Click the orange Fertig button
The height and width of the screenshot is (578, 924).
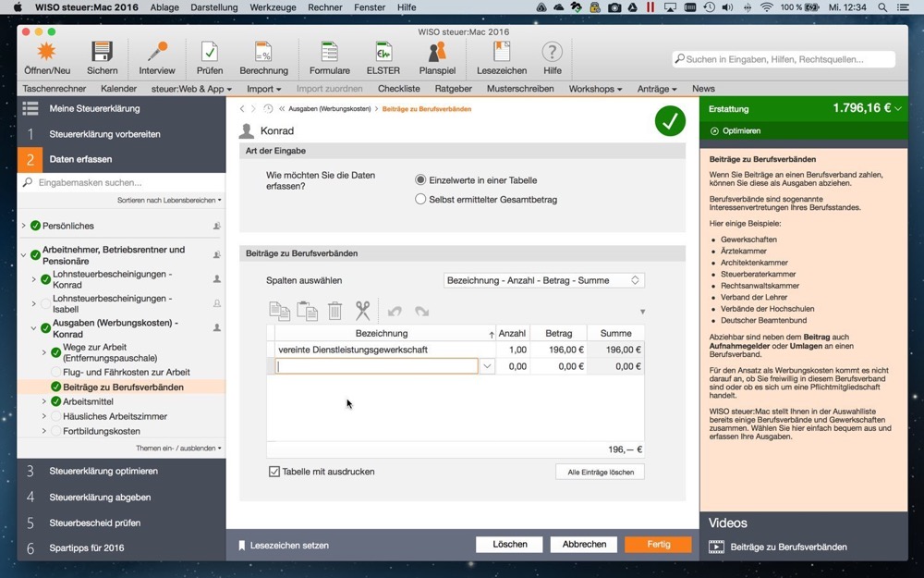click(x=658, y=545)
